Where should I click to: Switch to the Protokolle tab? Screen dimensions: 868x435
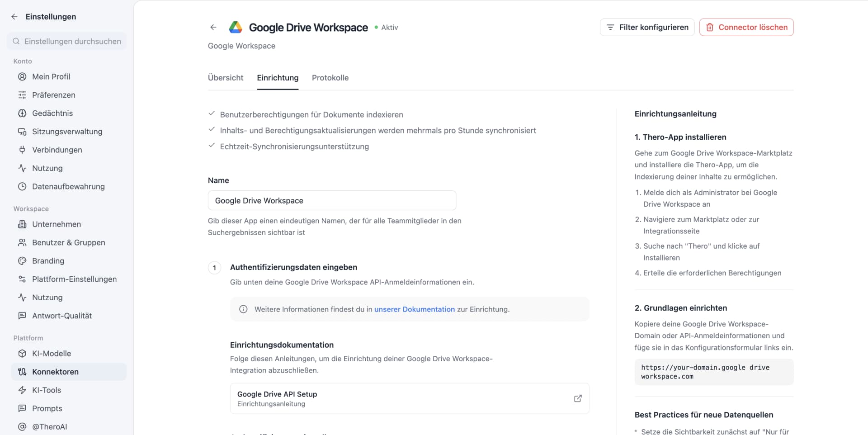point(330,78)
